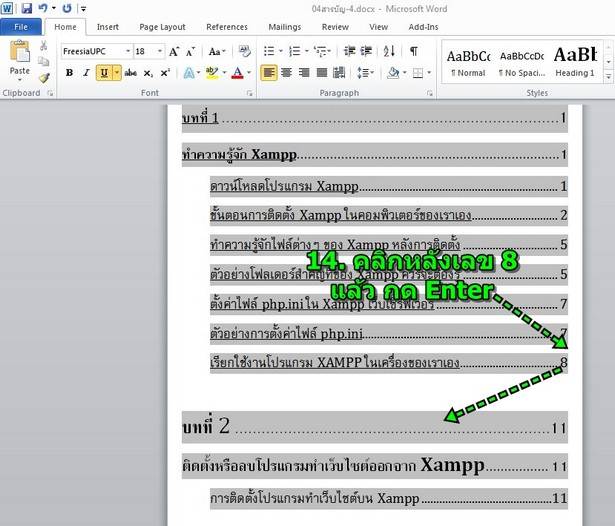
Task: Apply the Heading 1 style
Action: coord(575,62)
